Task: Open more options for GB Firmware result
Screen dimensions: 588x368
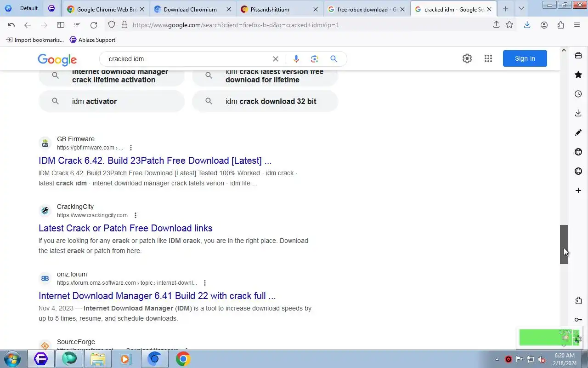Action: pos(131,148)
